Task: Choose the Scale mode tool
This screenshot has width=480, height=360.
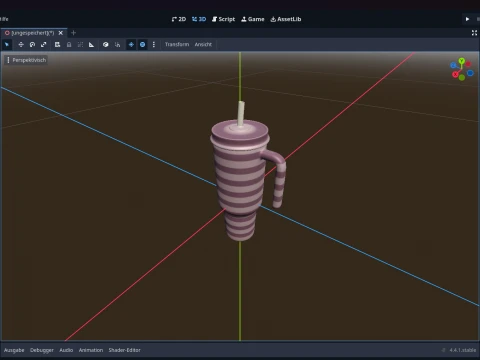Action: [x=44, y=44]
